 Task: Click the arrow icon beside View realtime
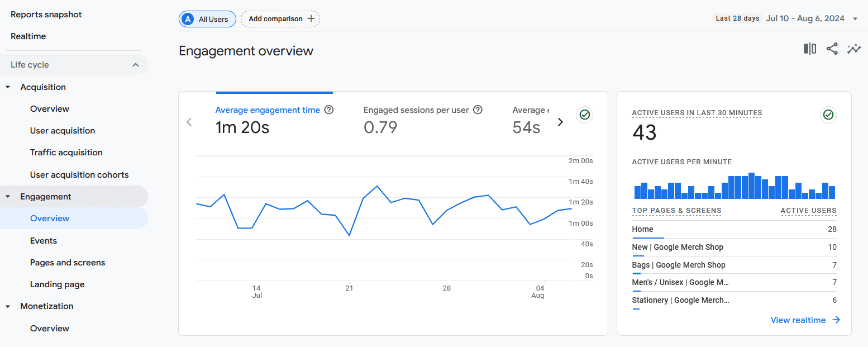pos(836,320)
